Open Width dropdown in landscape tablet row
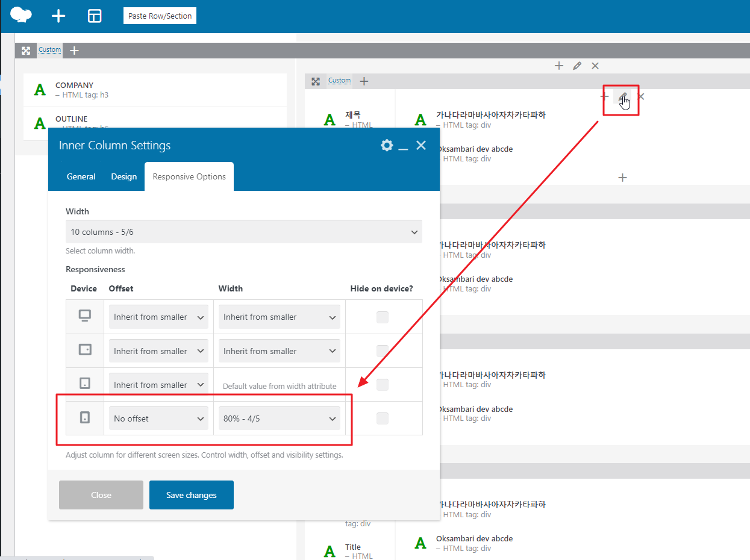This screenshot has width=750, height=560. (x=279, y=351)
